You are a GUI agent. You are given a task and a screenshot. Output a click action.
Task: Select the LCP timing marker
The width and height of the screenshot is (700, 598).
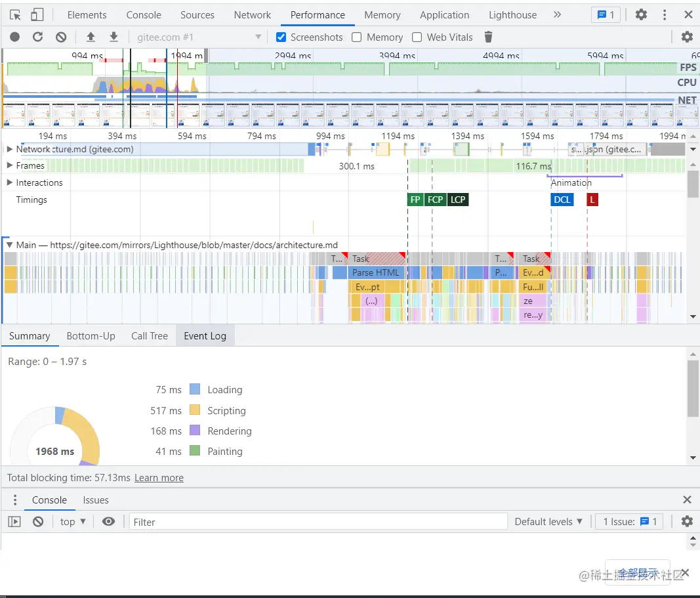[458, 200]
